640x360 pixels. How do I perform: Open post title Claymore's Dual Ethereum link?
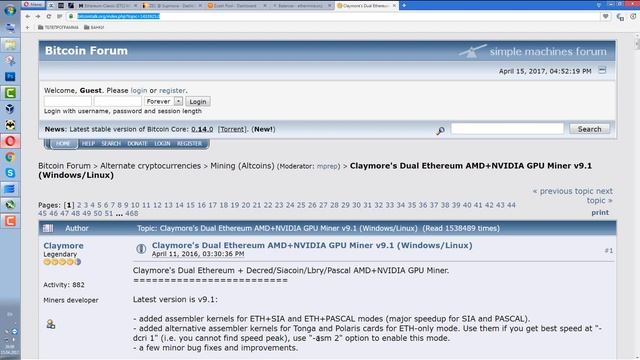pos(312,245)
